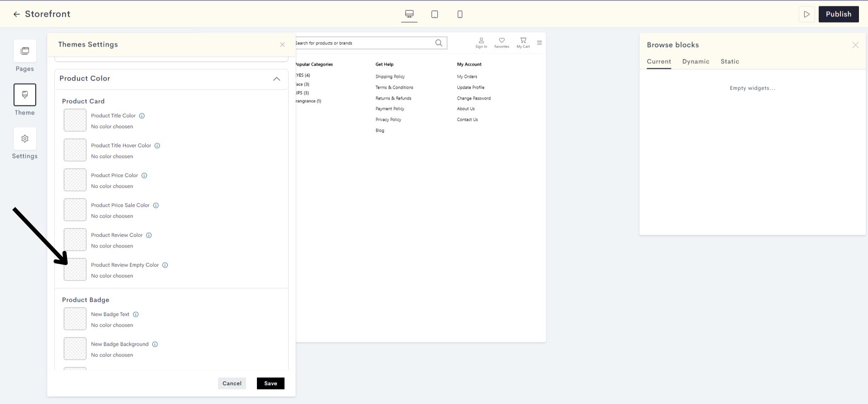Click the 'Product Card' heading

(x=83, y=101)
